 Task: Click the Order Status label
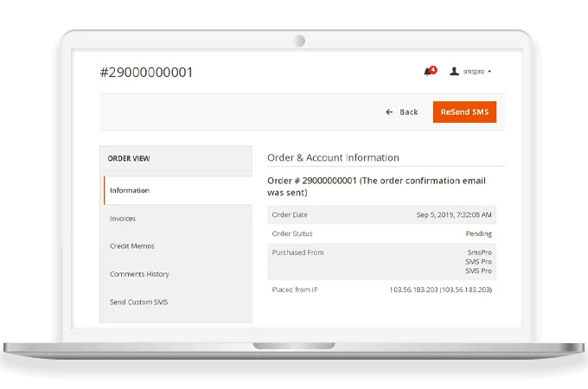point(292,233)
